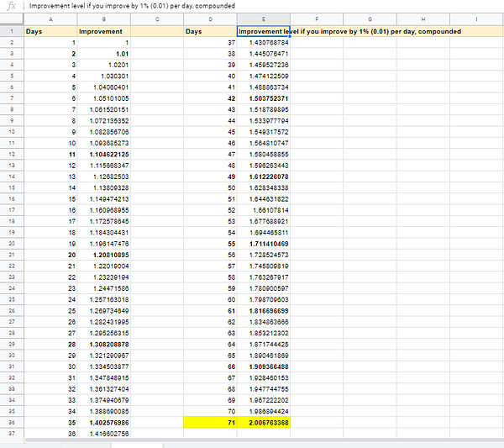Click cell with value 1.816696699
The width and height of the screenshot is (504, 448).
click(x=264, y=311)
